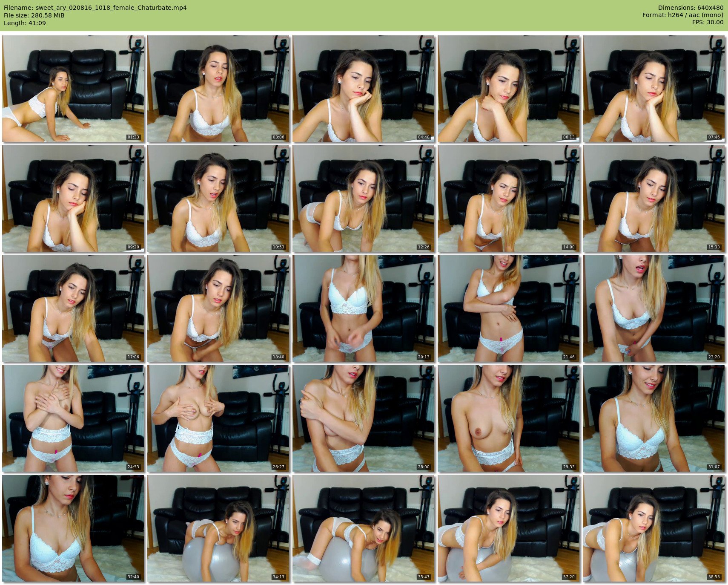Open the frame timestamped 10:53
This screenshot has width=728, height=585.
click(218, 199)
